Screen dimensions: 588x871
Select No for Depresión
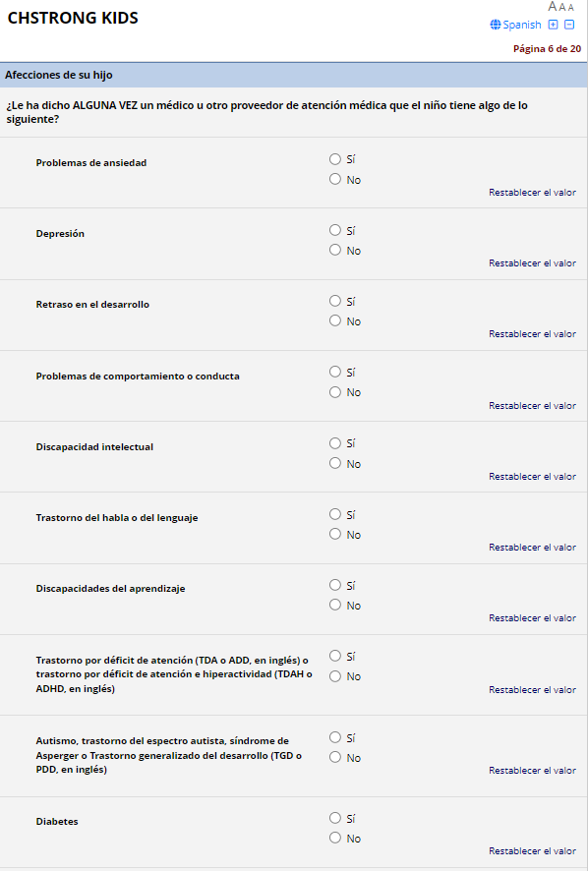tap(334, 250)
